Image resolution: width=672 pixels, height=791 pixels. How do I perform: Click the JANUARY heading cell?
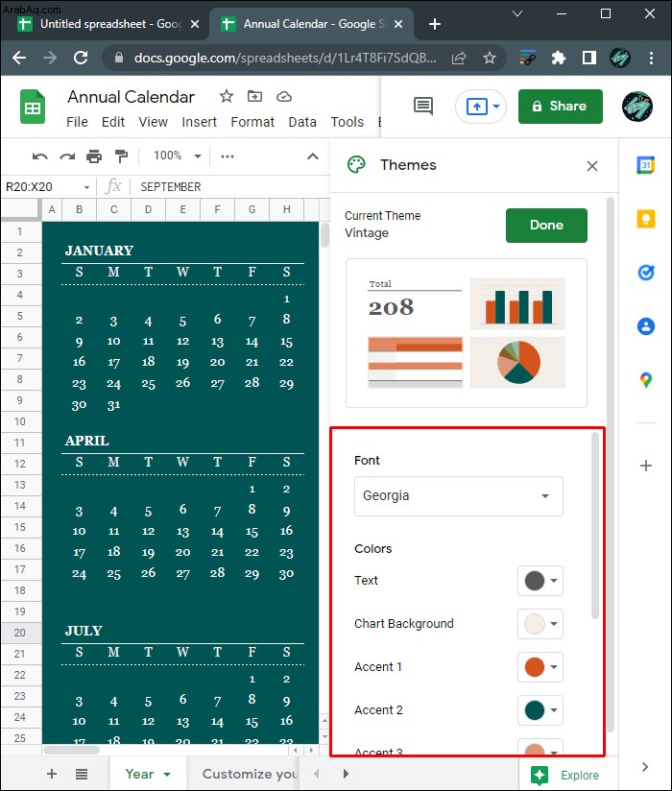(99, 251)
